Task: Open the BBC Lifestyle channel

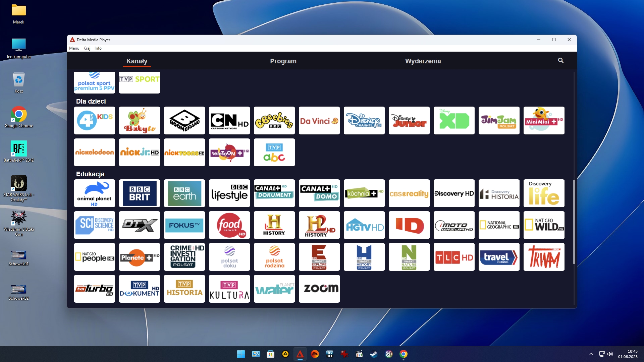Action: (x=229, y=193)
